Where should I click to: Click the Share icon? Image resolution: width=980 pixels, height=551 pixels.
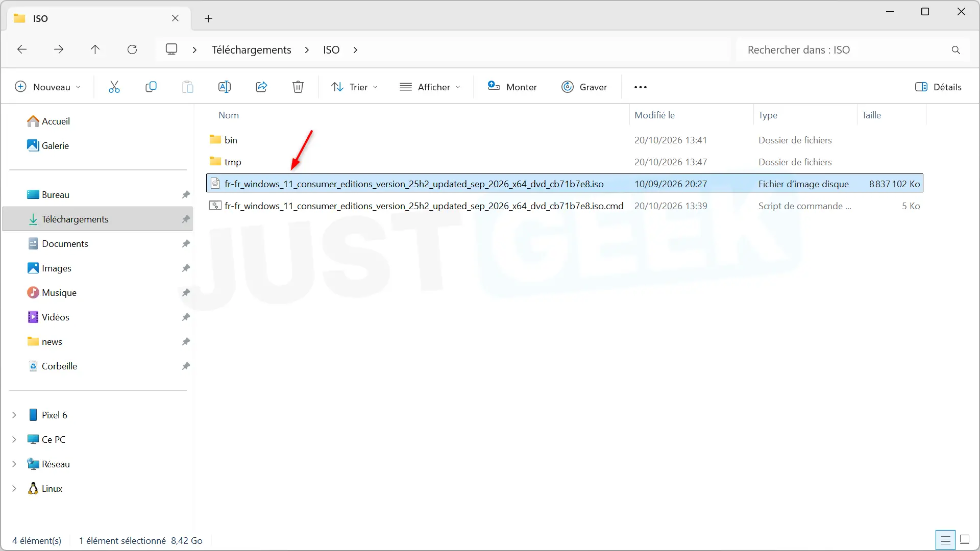tap(261, 87)
